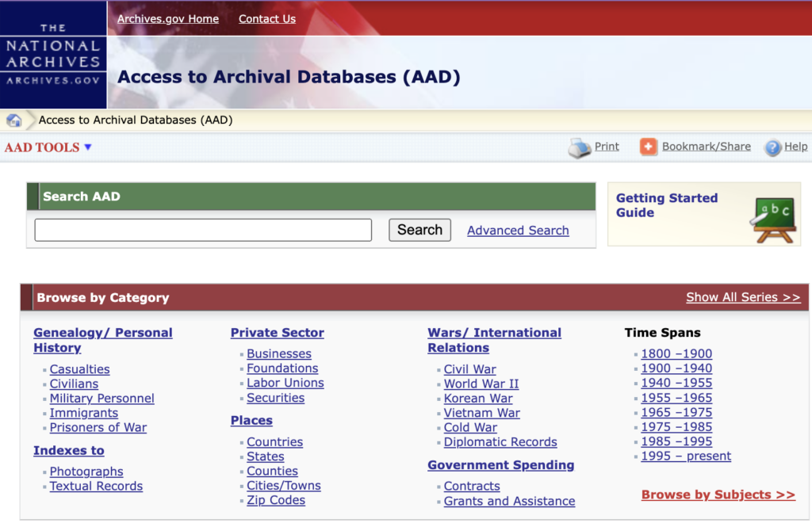Open the Help link
812x523 pixels.
pyautogui.click(x=796, y=147)
